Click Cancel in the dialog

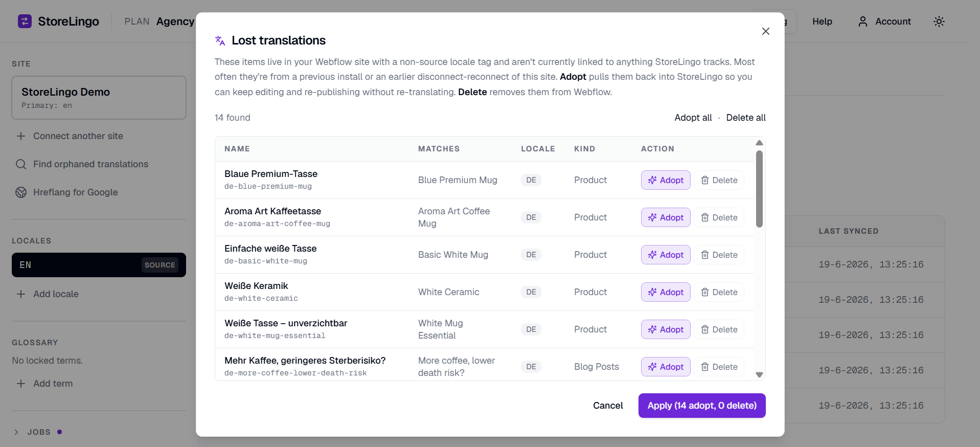[x=608, y=406]
